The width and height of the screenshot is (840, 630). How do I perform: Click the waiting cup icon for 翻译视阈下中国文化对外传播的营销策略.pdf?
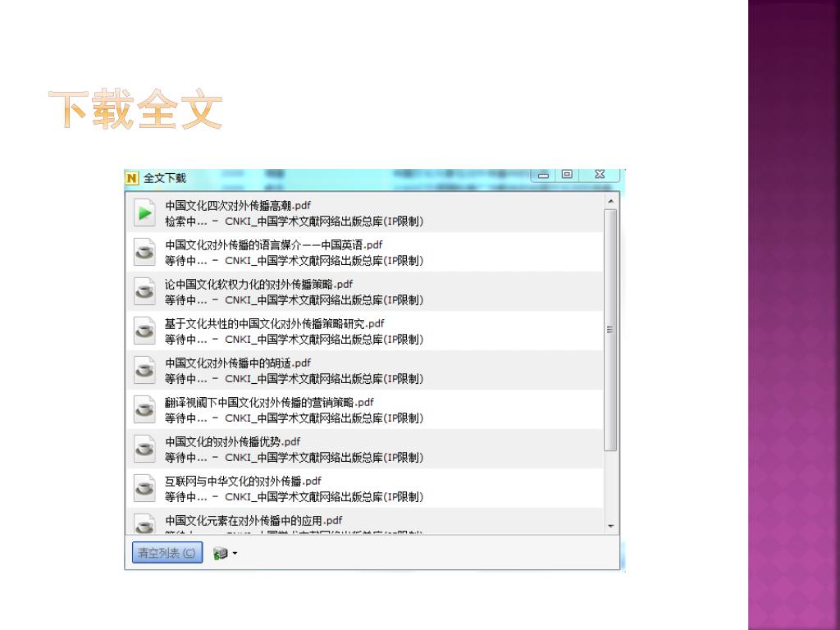click(x=144, y=409)
